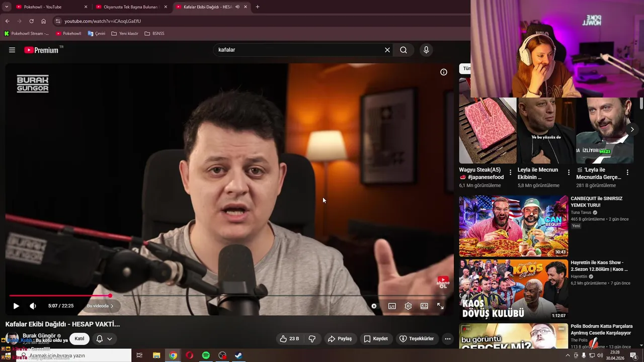Open Tuna Tavus channel link
Viewport: 644px width, 362px height.
click(581, 213)
